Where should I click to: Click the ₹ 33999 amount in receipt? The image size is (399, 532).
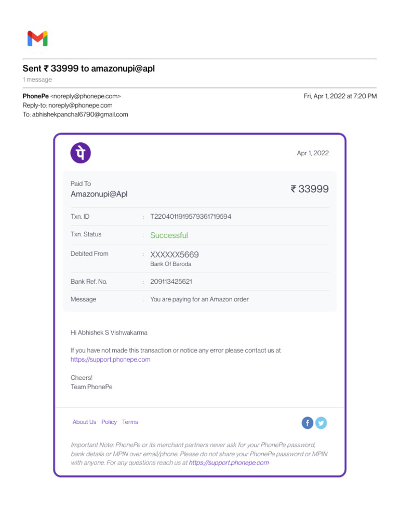coord(310,189)
